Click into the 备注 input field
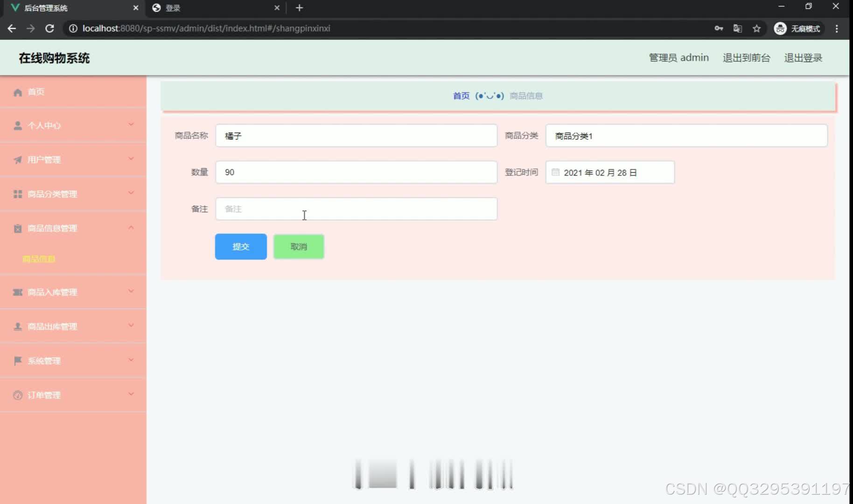The width and height of the screenshot is (853, 504). 357,209
